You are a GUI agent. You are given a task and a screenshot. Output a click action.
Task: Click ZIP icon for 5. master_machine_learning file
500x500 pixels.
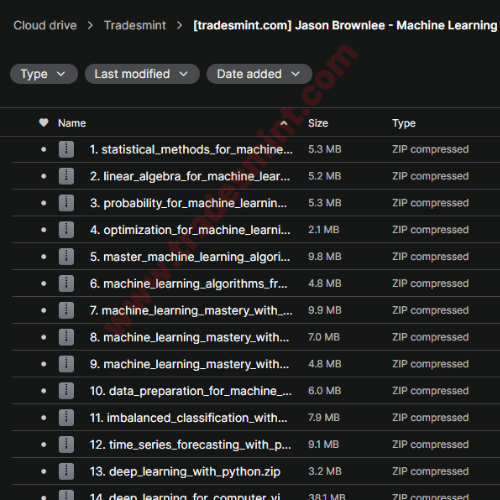[66, 257]
